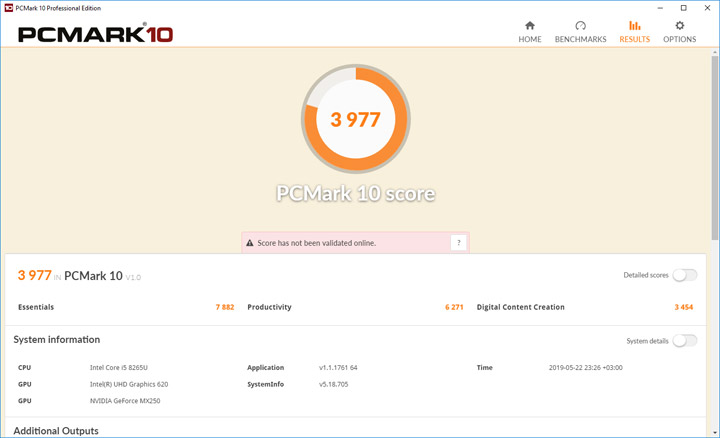
Task: Enable the Detailed scores toggle
Action: [685, 275]
